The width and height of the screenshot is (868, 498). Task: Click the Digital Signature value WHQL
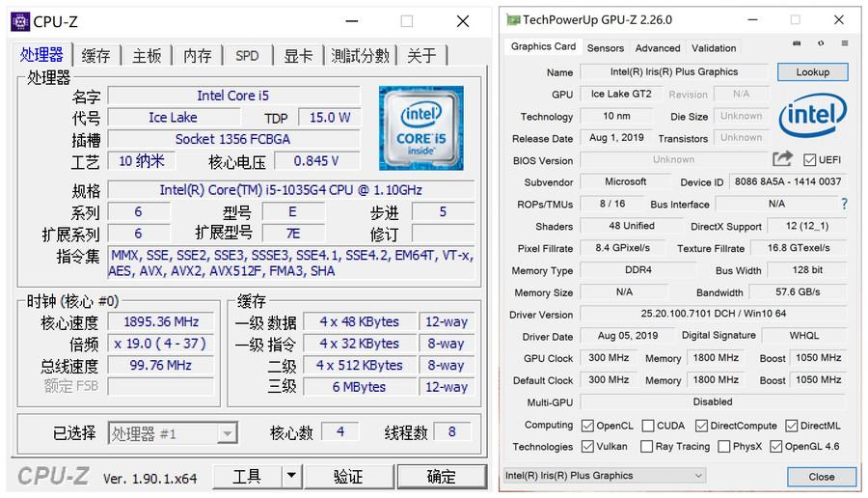click(804, 336)
